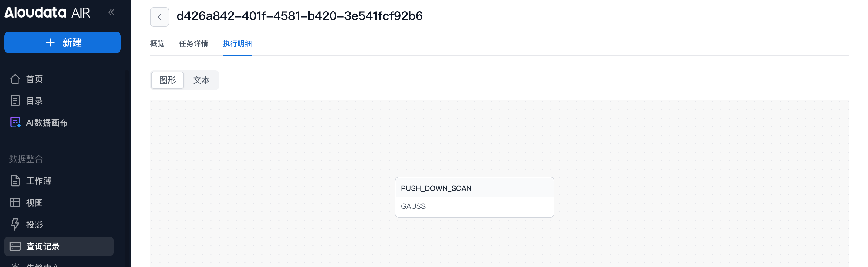This screenshot has width=868, height=267.
Task: Select the PUSH_DOWN_SCAN node
Action: 436,188
